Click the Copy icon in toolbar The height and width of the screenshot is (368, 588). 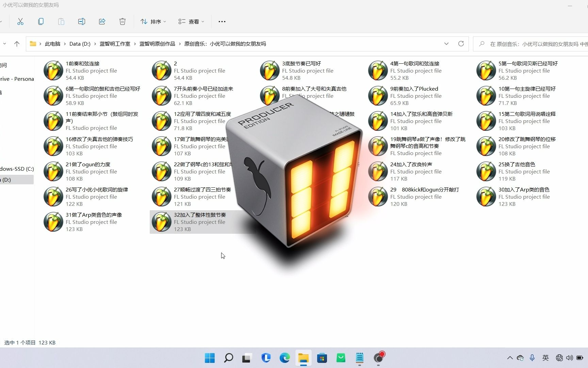click(x=41, y=21)
